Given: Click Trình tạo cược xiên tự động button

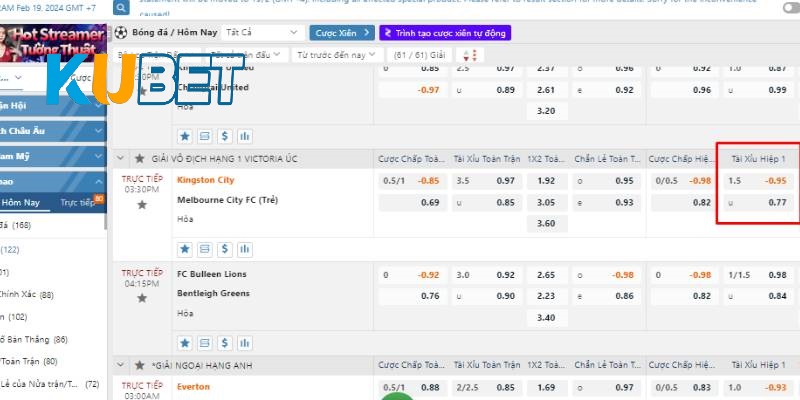Looking at the screenshot, I should click(x=444, y=33).
